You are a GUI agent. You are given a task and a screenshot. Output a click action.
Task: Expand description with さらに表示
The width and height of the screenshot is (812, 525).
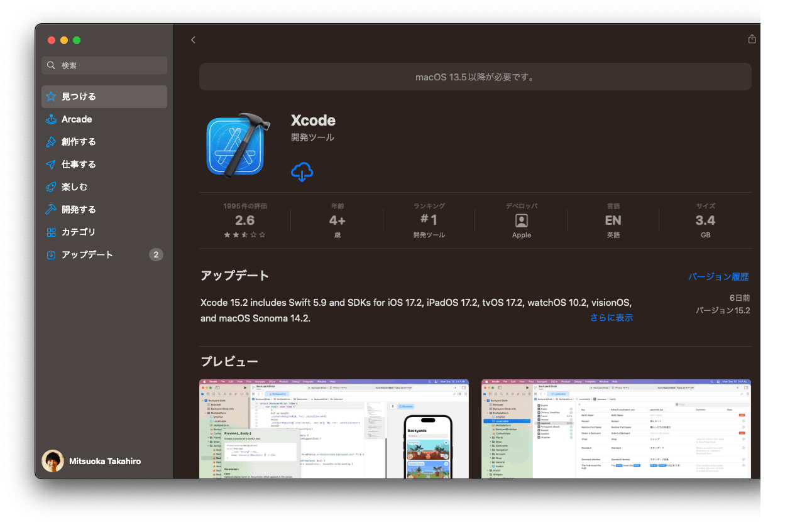[x=612, y=318]
